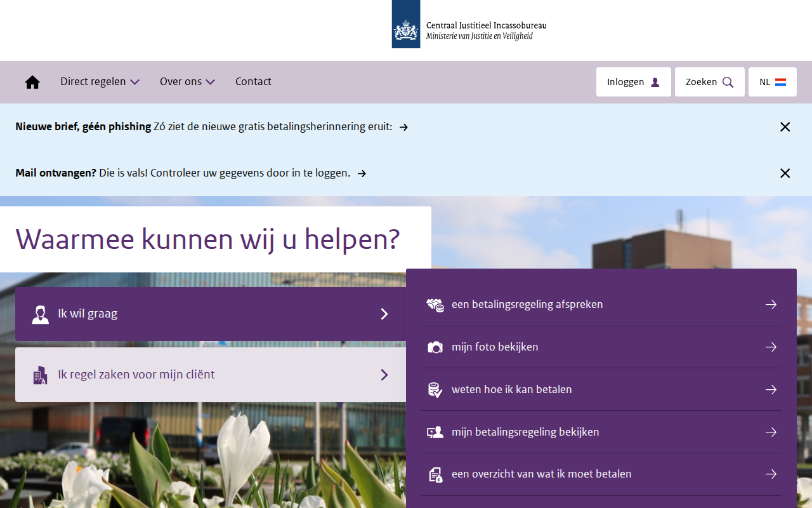Click the handshake icon for betalingsregeling afspreken
Screen dimensions: 812x508
[x=435, y=305]
